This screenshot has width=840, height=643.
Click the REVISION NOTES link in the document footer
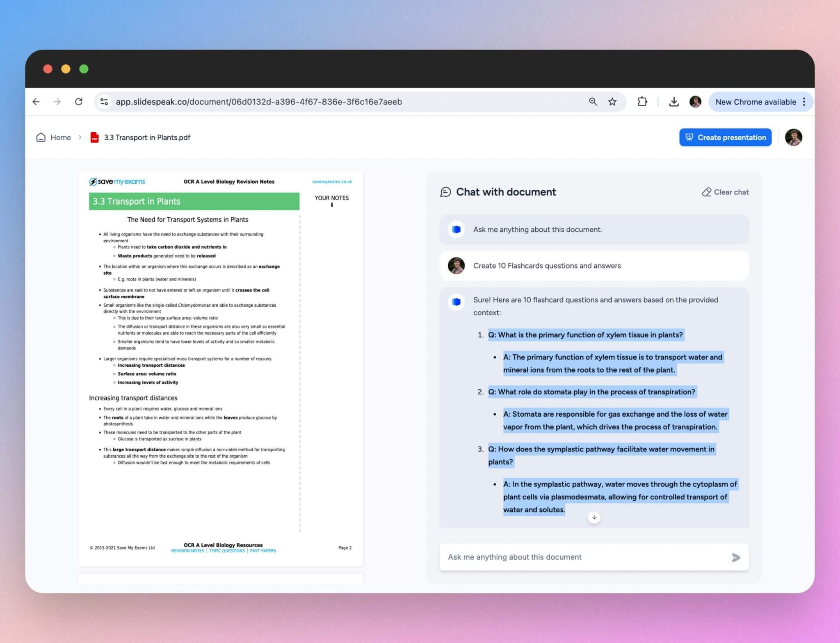[x=187, y=551]
